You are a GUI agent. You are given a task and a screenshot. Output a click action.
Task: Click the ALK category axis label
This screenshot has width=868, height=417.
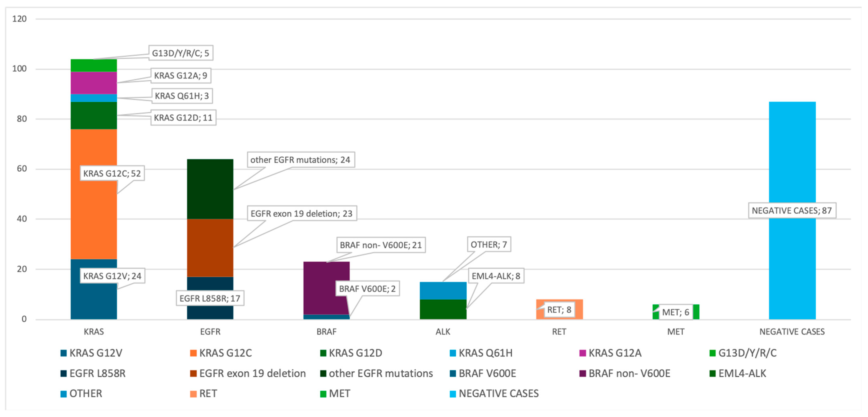(x=443, y=332)
